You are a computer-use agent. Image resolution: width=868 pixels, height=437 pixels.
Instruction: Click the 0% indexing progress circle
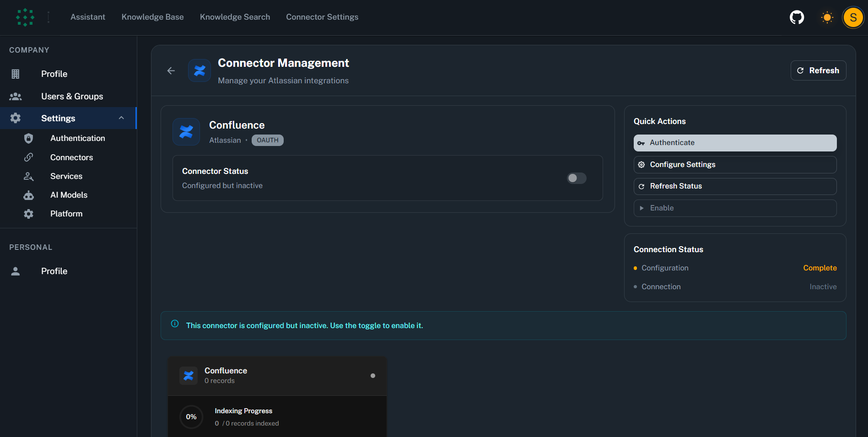(191, 416)
